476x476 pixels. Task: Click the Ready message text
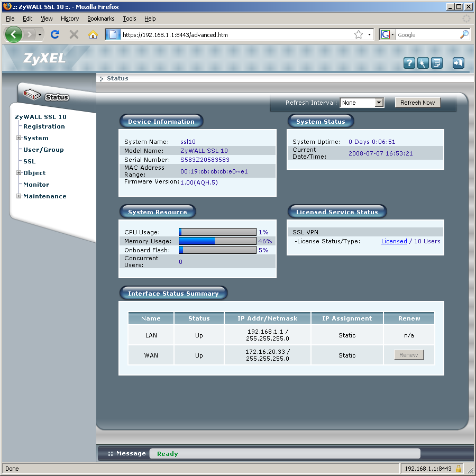167,454
